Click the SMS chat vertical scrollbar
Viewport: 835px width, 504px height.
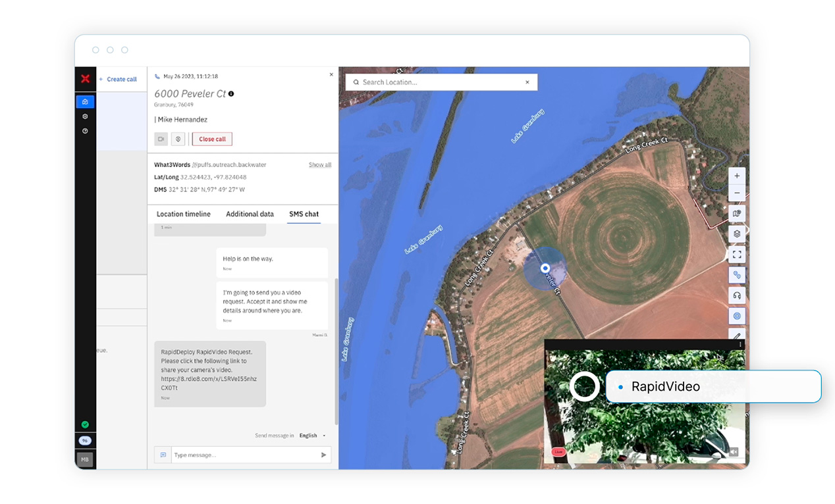pyautogui.click(x=336, y=350)
